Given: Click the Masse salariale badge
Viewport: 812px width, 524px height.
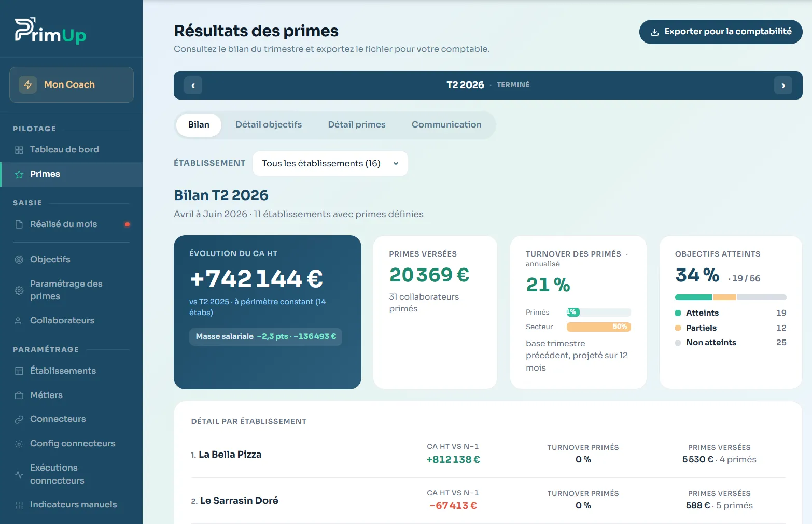Looking at the screenshot, I should click(265, 337).
